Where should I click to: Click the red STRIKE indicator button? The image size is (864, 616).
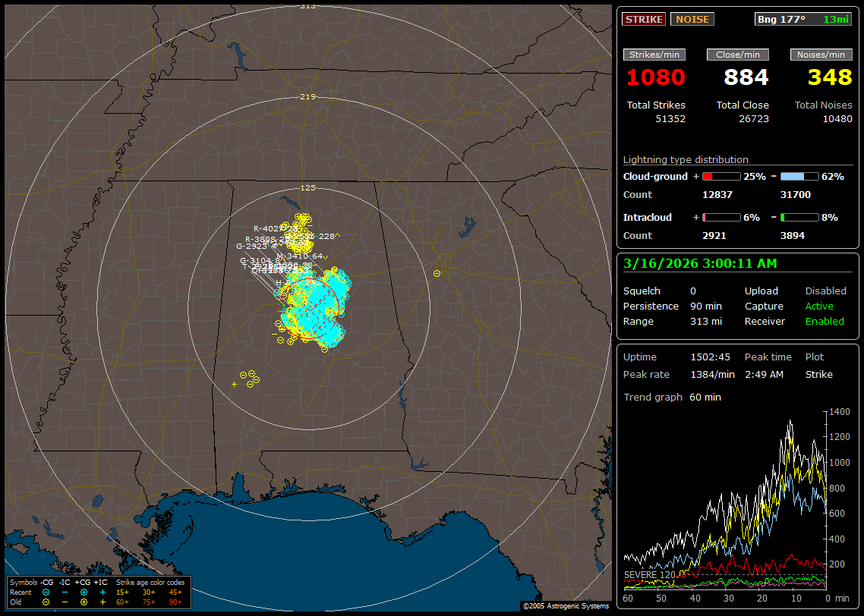[644, 20]
